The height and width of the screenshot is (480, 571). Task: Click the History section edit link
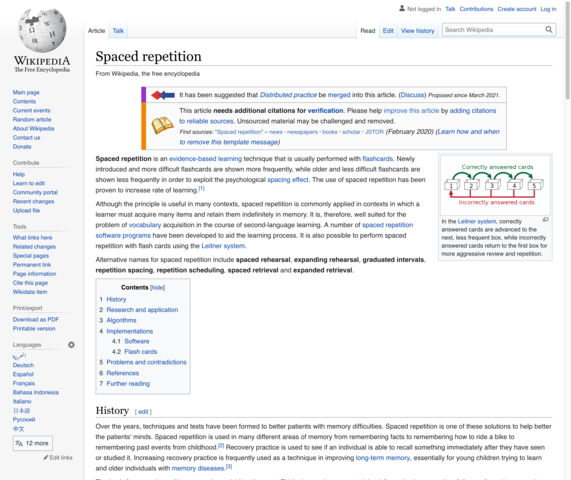tap(143, 412)
